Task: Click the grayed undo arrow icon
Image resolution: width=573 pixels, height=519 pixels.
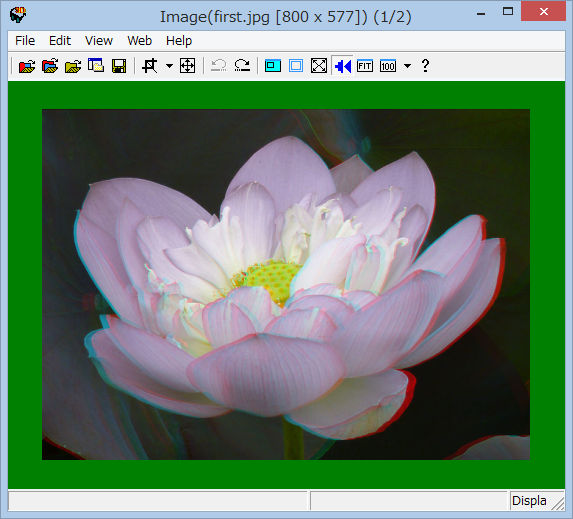Action: pyautogui.click(x=219, y=66)
